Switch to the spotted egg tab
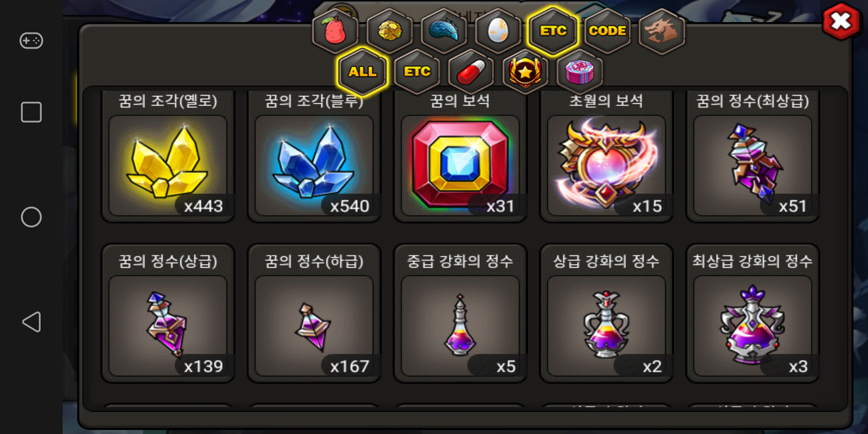This screenshot has height=434, width=868. (x=498, y=31)
